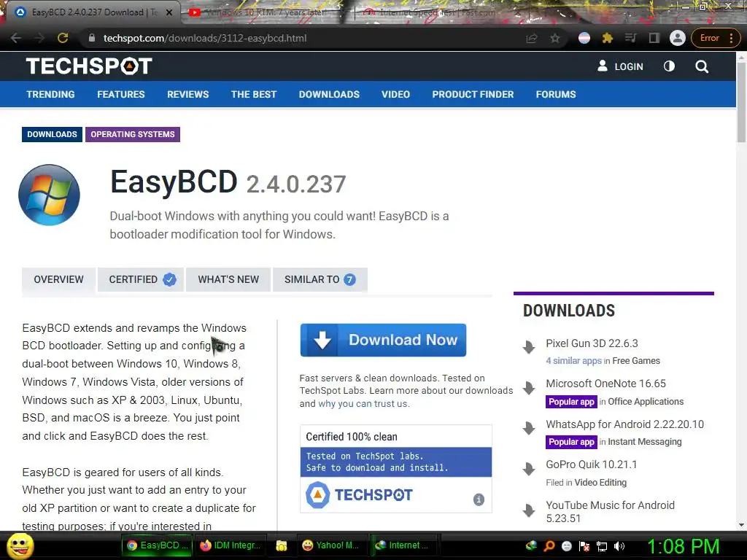Image resolution: width=747 pixels, height=560 pixels.
Task: Open THE BEST nav menu
Action: coord(254,94)
